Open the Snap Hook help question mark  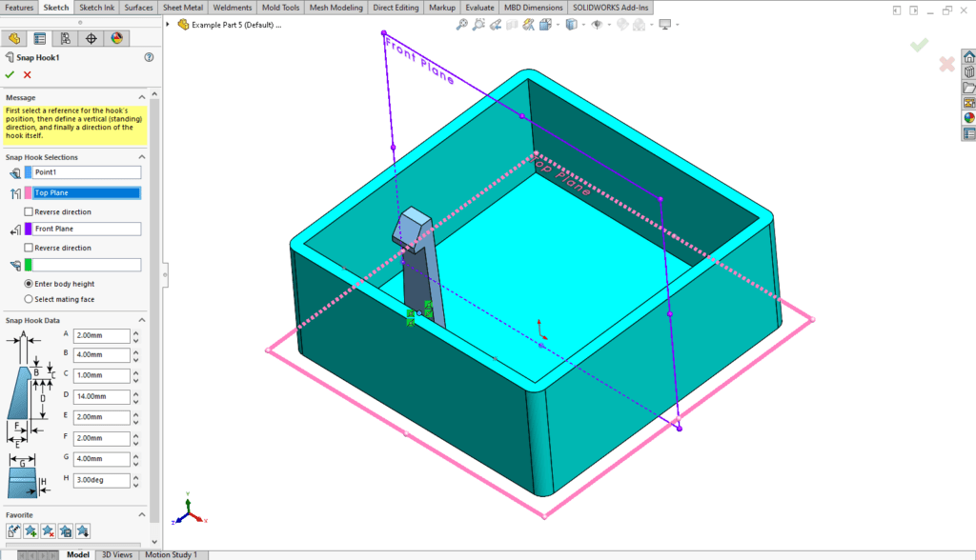click(149, 56)
